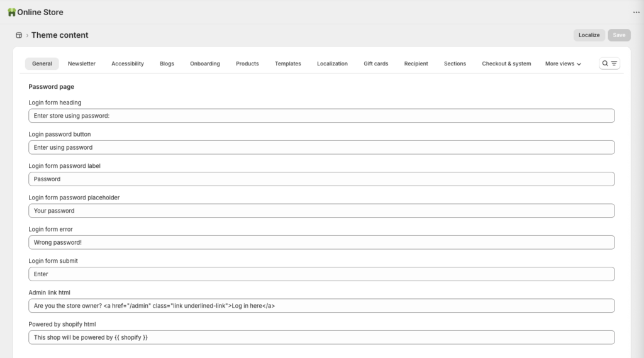Click the Online Store title text

point(40,13)
